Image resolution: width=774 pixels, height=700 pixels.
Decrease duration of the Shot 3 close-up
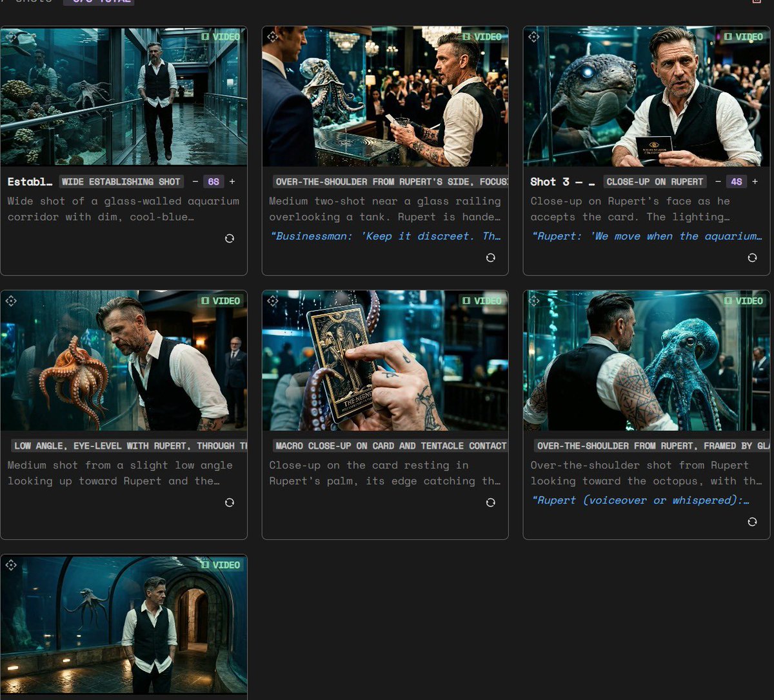tap(718, 182)
